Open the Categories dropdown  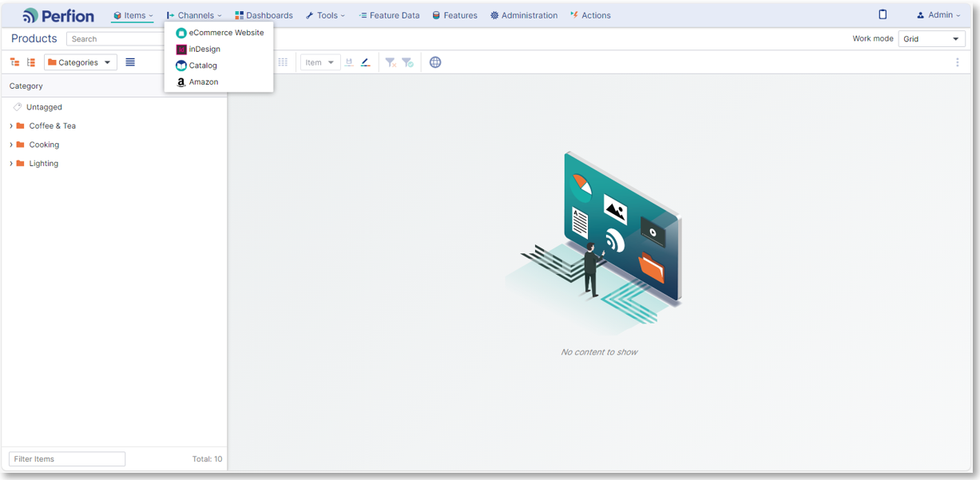click(x=81, y=62)
